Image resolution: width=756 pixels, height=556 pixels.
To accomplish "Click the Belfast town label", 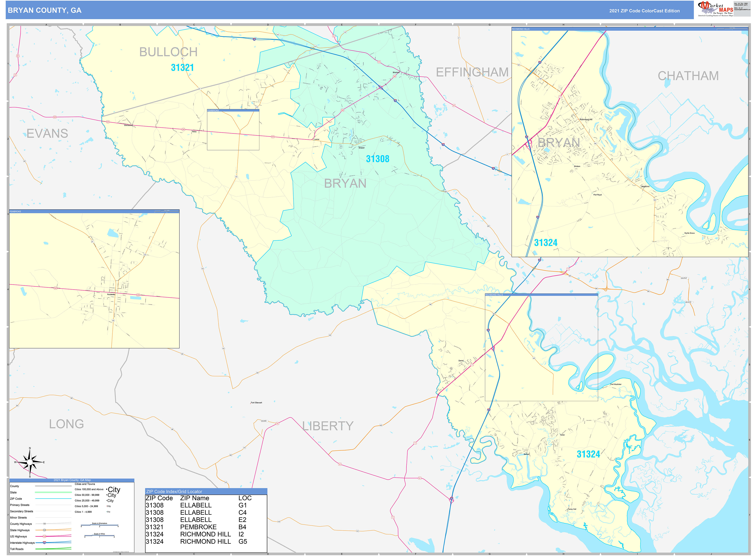I will click(527, 454).
